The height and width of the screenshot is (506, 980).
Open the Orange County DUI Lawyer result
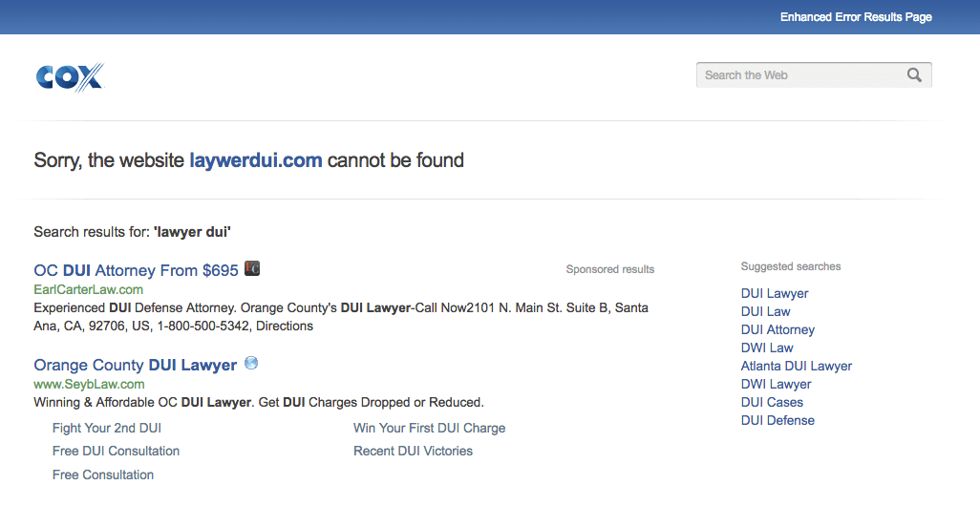[x=135, y=365]
